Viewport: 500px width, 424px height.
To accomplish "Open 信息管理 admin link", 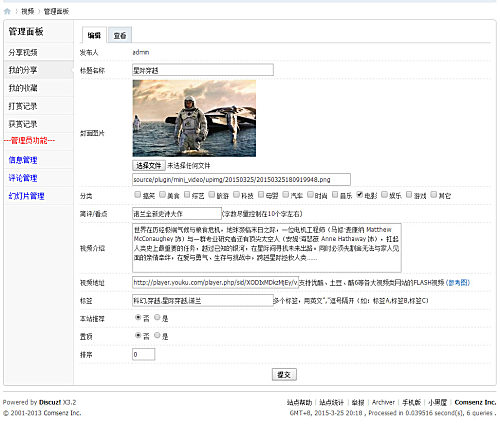I will click(23, 160).
